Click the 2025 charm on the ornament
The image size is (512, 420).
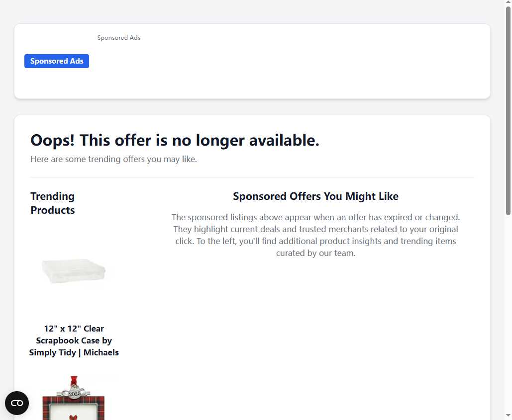click(x=74, y=393)
